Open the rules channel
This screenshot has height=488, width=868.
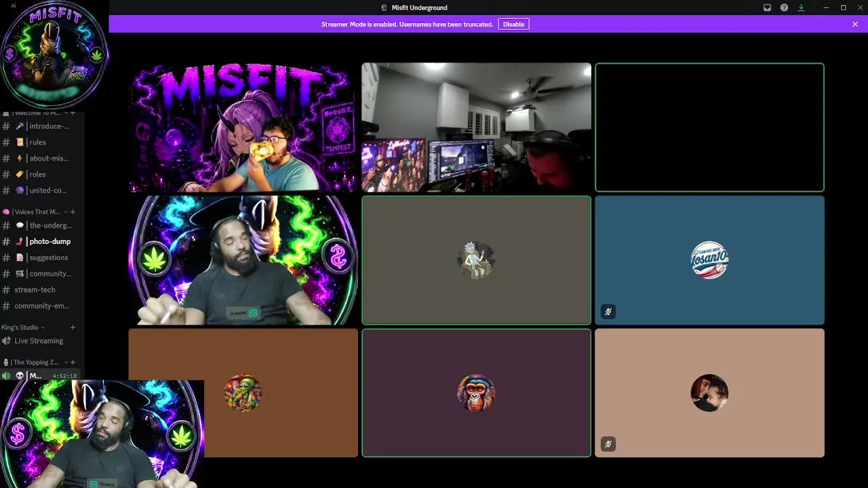click(42, 142)
